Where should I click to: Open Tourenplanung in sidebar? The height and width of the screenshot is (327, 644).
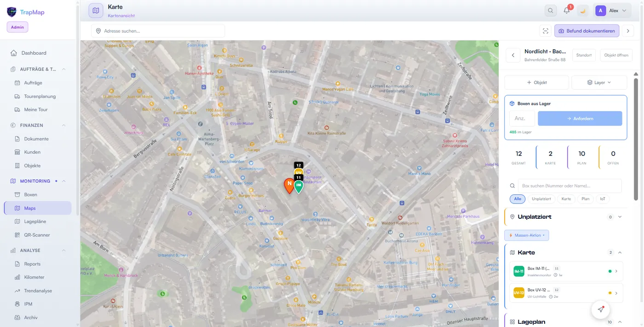(40, 96)
